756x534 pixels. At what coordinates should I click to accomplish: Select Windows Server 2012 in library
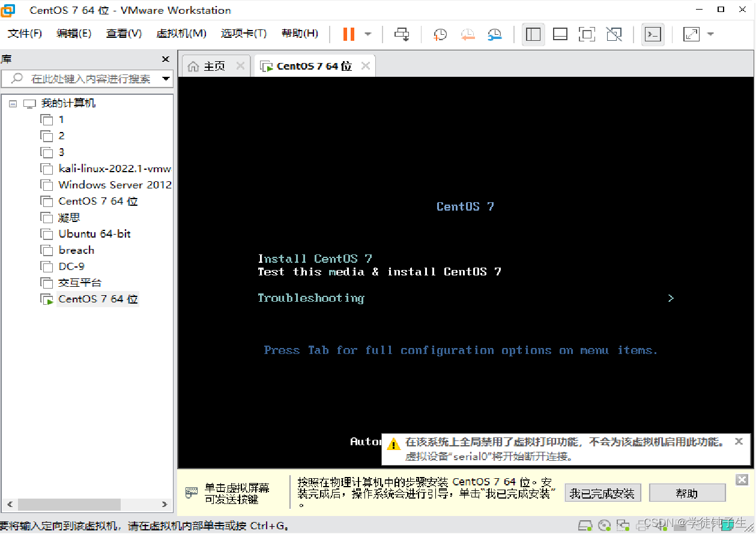click(x=115, y=185)
